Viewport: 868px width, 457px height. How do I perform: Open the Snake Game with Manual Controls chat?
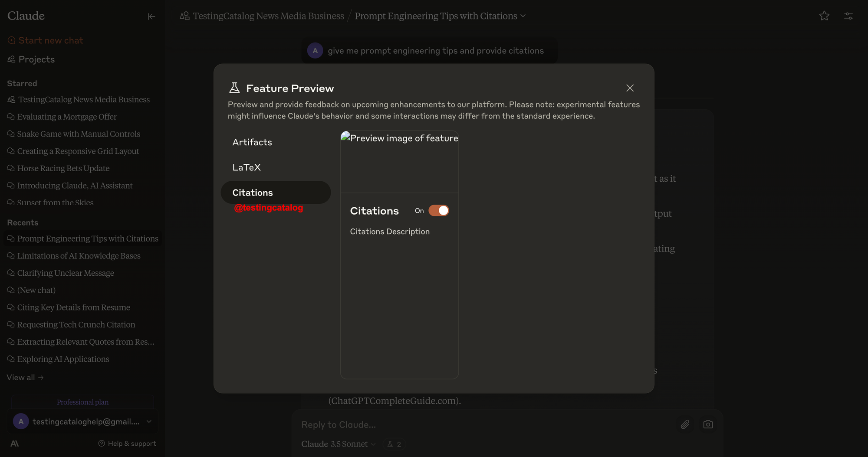coord(78,134)
